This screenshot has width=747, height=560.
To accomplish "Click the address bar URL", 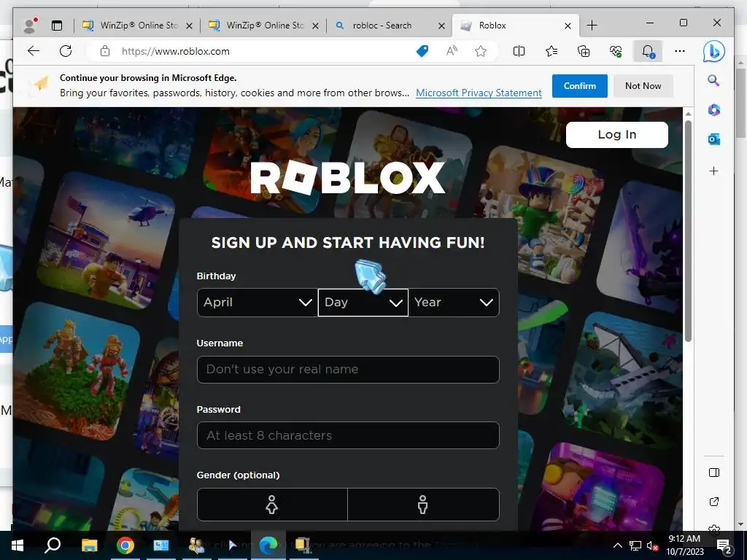I will [175, 51].
